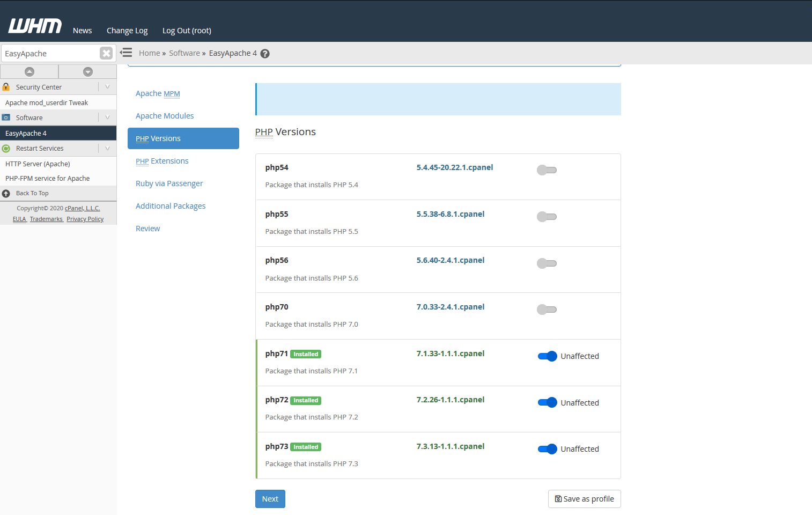Log Out (root) from WHM
Screen dimensions: 812x515
coord(187,31)
